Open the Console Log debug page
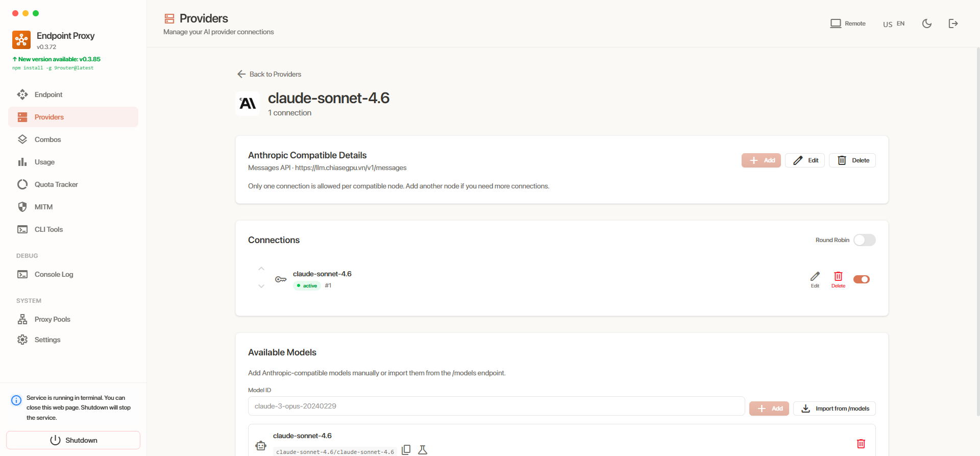The height and width of the screenshot is (456, 980). [73, 274]
